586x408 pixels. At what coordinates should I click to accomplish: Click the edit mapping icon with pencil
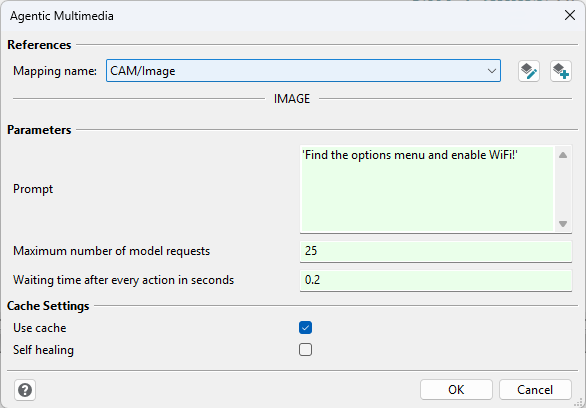529,71
